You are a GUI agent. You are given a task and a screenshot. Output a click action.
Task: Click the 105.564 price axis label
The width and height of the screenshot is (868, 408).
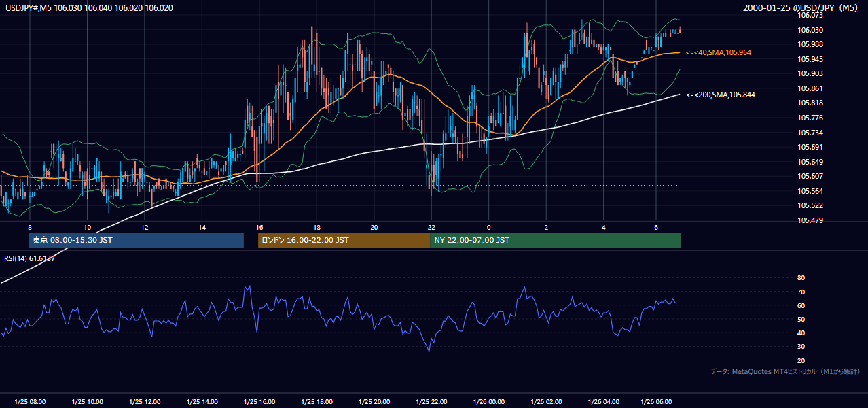[x=810, y=191]
